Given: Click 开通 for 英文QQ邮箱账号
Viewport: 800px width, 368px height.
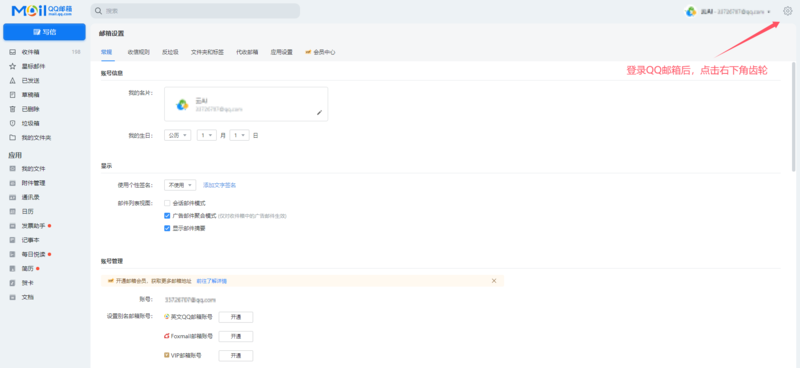Looking at the screenshot, I should (236, 317).
